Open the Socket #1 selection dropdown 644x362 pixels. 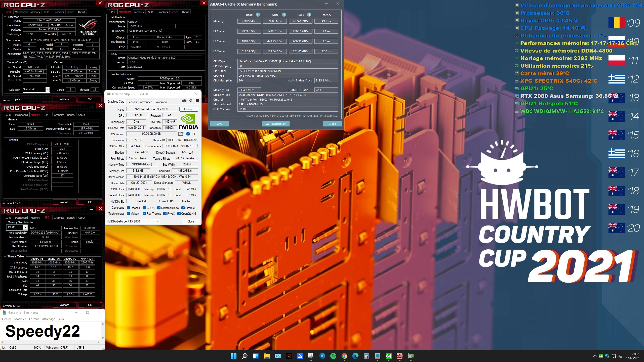pyautogui.click(x=47, y=89)
